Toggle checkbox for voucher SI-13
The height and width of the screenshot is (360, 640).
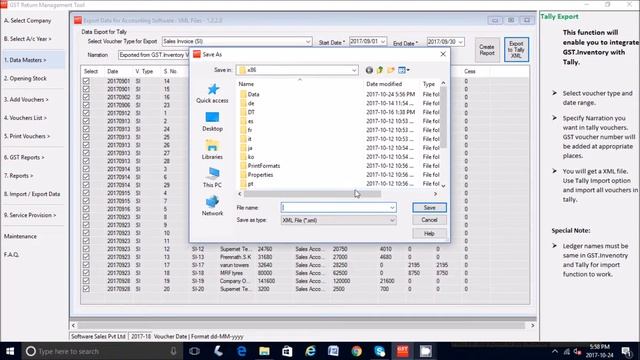point(86,257)
